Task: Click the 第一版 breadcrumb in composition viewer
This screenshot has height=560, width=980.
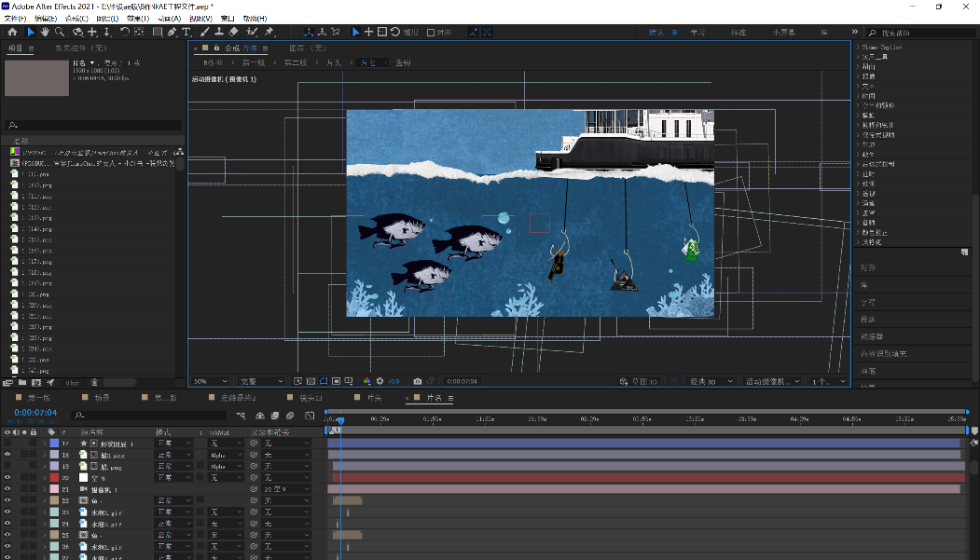Action: pyautogui.click(x=253, y=62)
